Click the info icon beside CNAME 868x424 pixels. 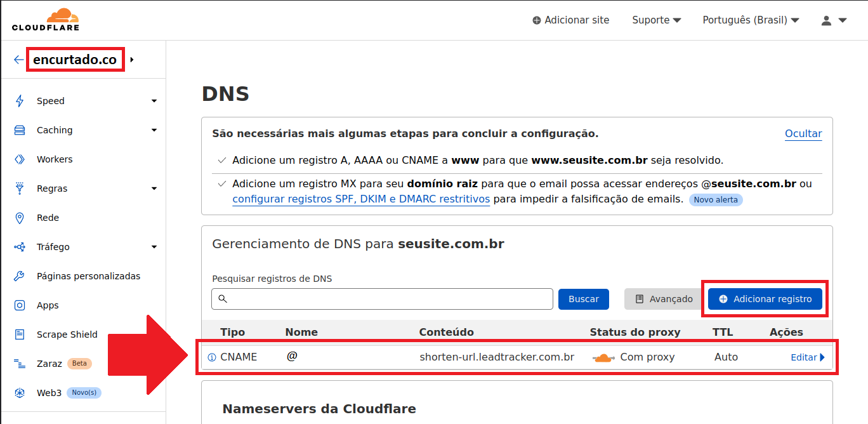tap(212, 357)
